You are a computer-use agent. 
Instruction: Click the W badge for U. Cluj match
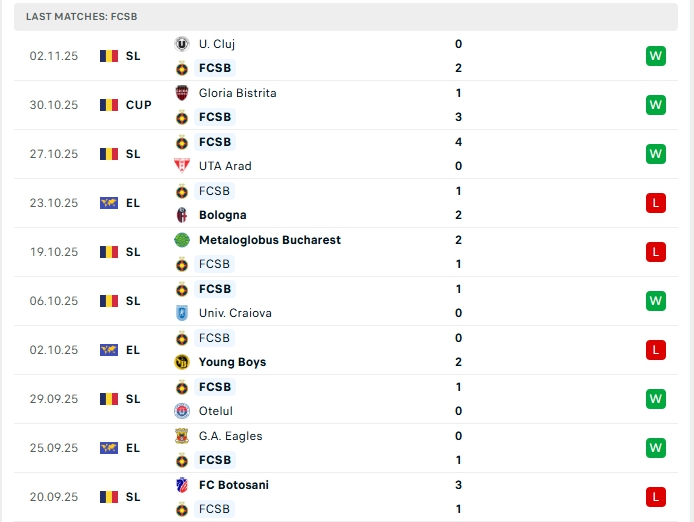656,56
